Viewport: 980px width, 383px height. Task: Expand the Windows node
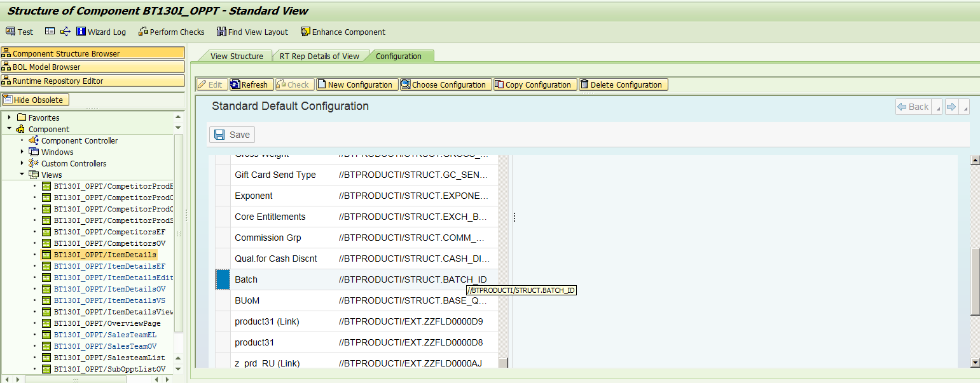pos(21,152)
